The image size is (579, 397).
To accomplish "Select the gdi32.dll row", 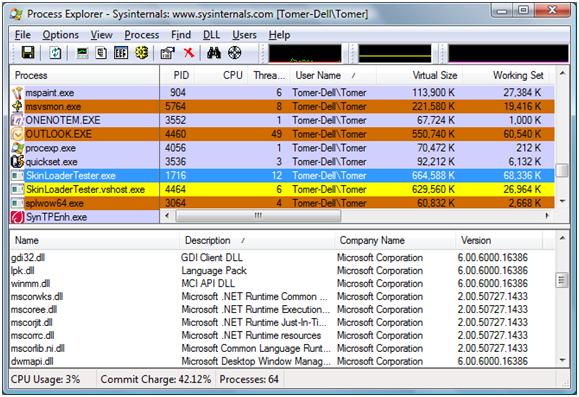I will (x=282, y=257).
